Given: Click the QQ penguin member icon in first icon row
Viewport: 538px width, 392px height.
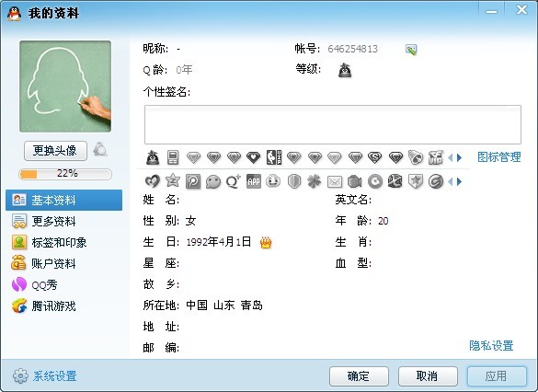Looking at the screenshot, I should [153, 157].
